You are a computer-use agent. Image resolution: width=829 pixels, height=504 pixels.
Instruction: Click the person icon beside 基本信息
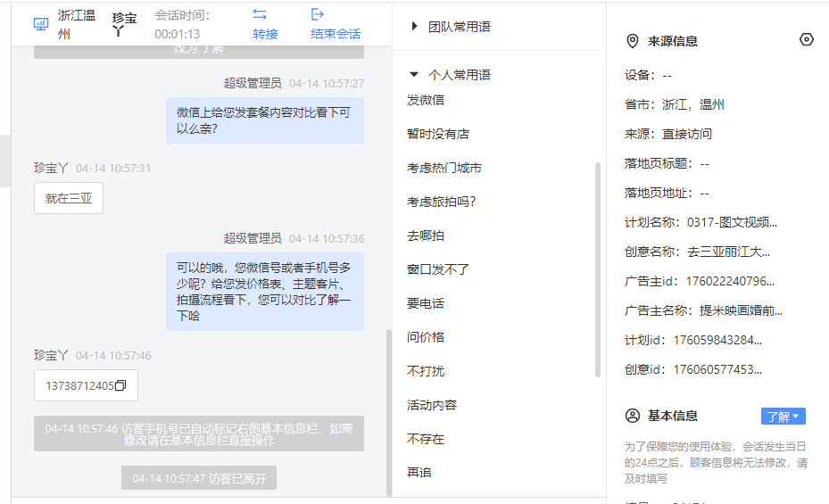coord(633,416)
